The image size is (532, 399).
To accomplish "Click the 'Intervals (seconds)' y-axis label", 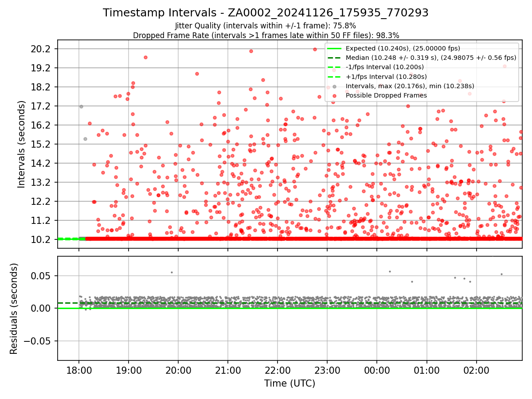I will pos(22,144).
